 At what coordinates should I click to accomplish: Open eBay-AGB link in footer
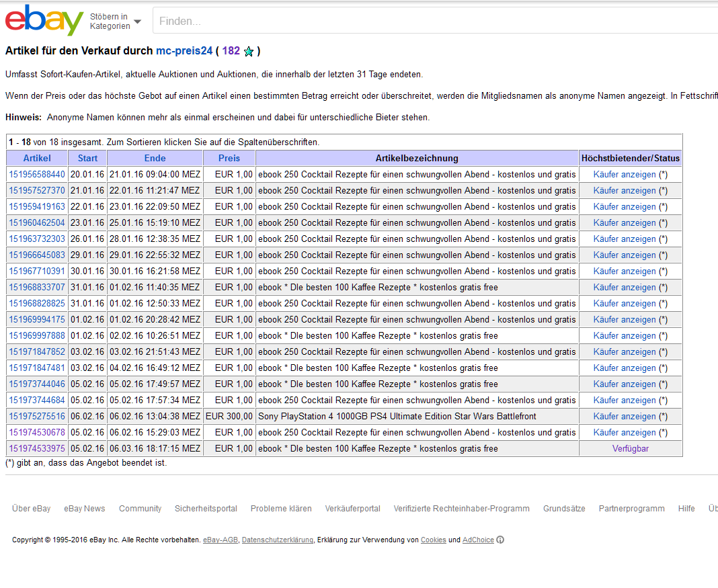(x=221, y=540)
